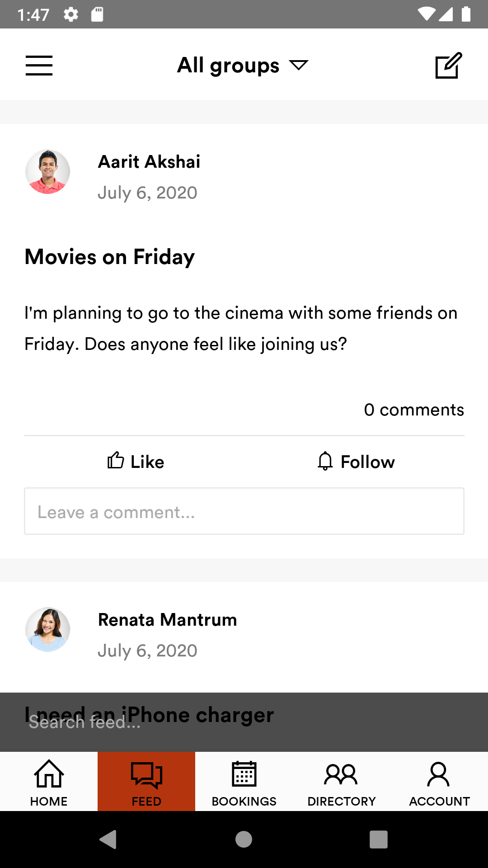The height and width of the screenshot is (868, 488).
Task: Tap the compose new post icon
Action: point(448,66)
